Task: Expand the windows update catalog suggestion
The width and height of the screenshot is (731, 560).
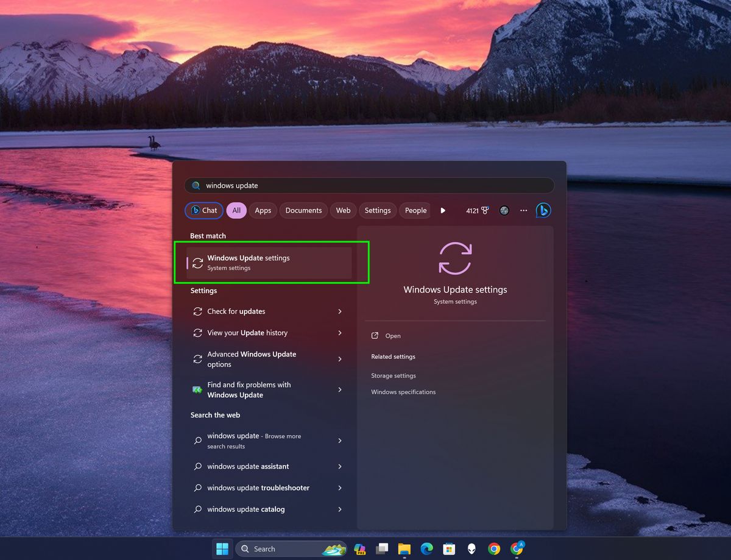Action: (x=340, y=509)
